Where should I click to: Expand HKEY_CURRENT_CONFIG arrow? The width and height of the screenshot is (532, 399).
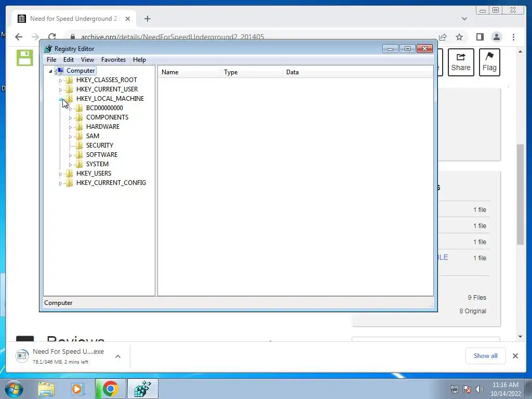(60, 183)
